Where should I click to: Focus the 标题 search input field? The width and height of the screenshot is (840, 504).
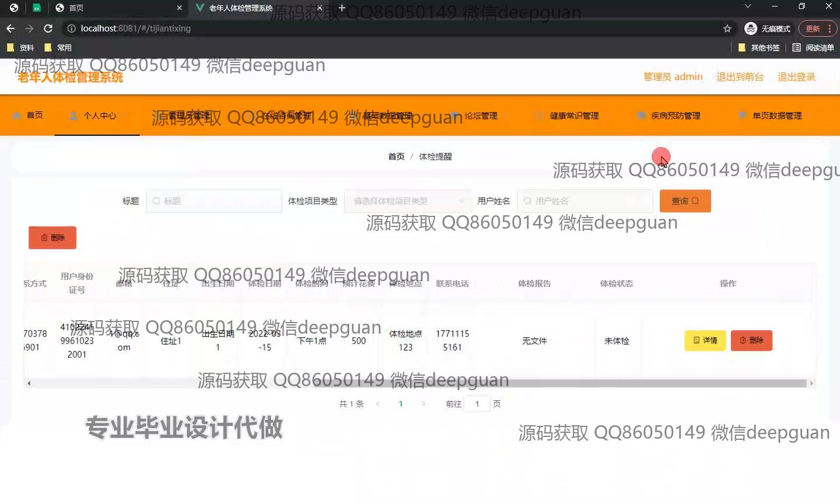[215, 201]
